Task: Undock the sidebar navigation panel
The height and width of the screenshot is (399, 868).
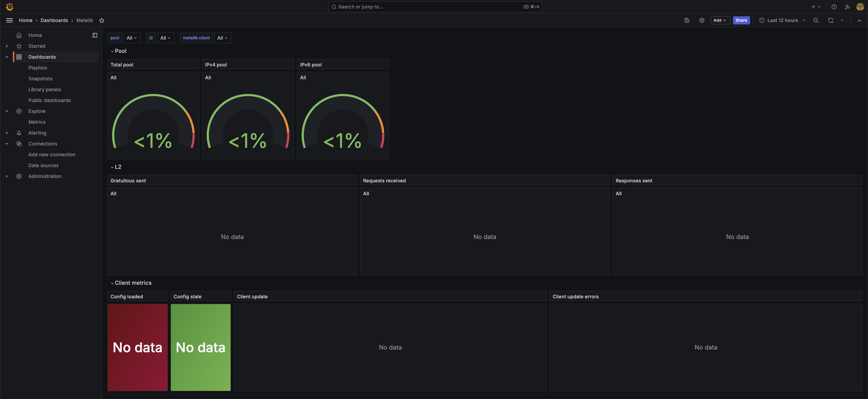Action: (x=95, y=35)
